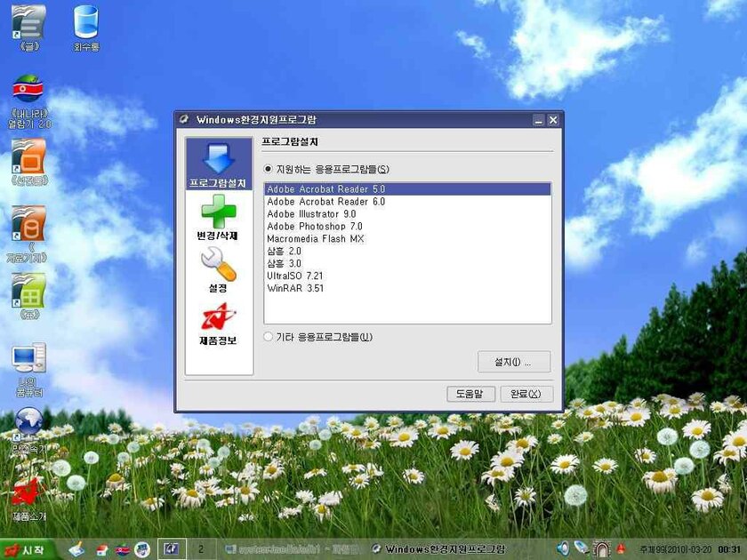Open the 회수통 recycle bin desktop icon

coord(86,28)
